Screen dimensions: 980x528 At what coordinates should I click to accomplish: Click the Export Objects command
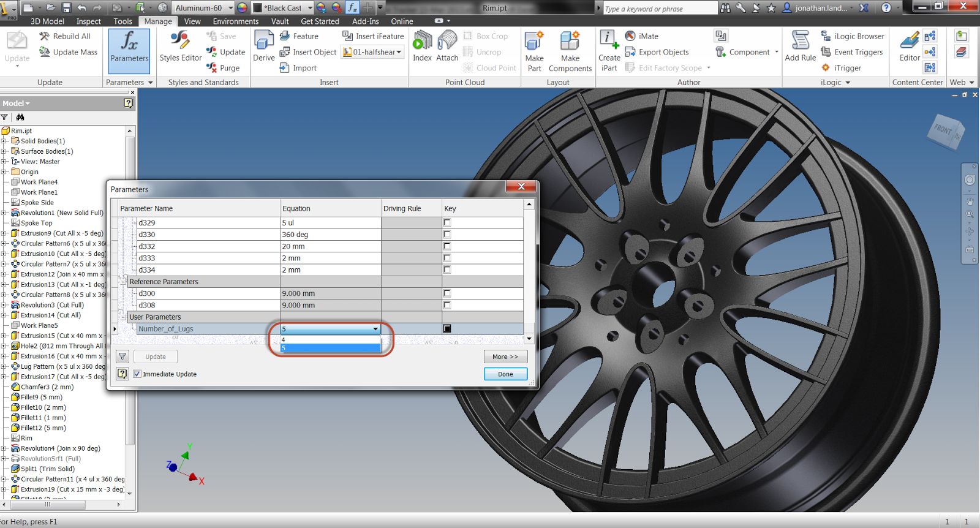[657, 52]
